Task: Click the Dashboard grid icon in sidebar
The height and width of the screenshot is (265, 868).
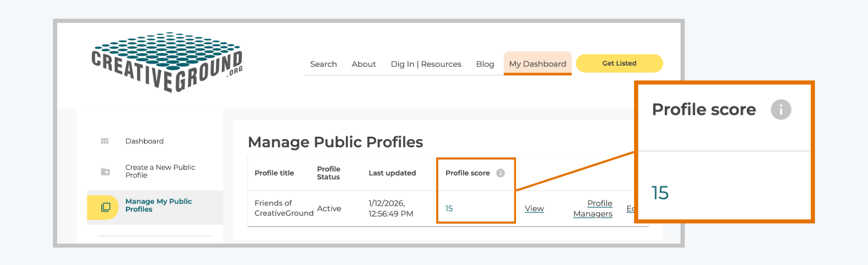Action: [x=105, y=141]
